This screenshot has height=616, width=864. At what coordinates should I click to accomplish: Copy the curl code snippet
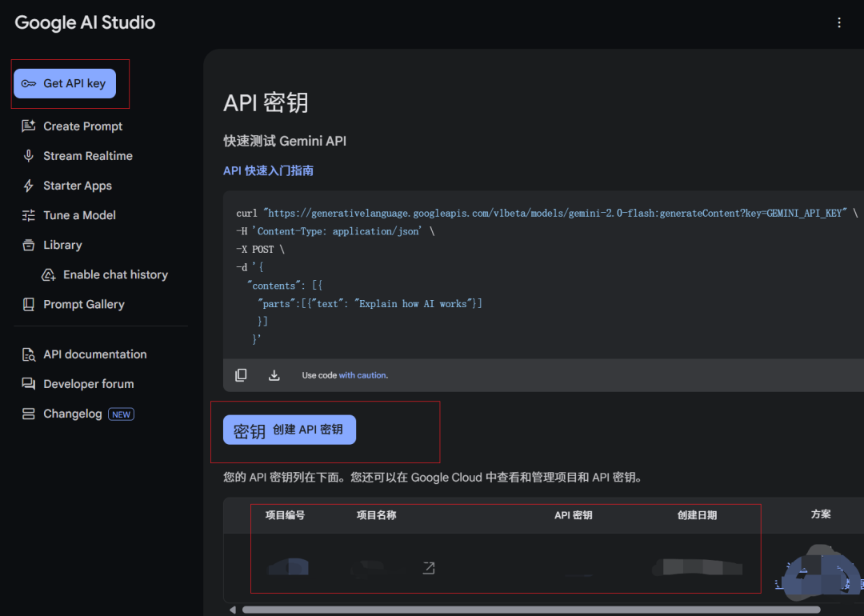(241, 375)
